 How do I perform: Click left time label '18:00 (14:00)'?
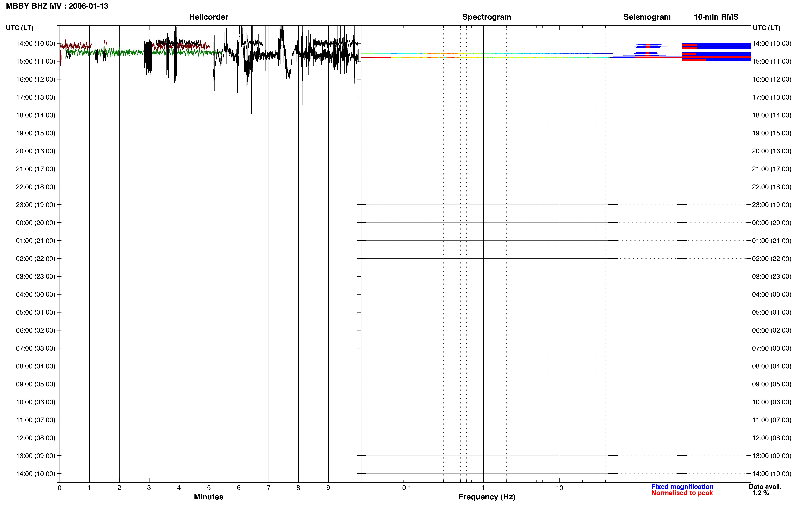[x=36, y=115]
